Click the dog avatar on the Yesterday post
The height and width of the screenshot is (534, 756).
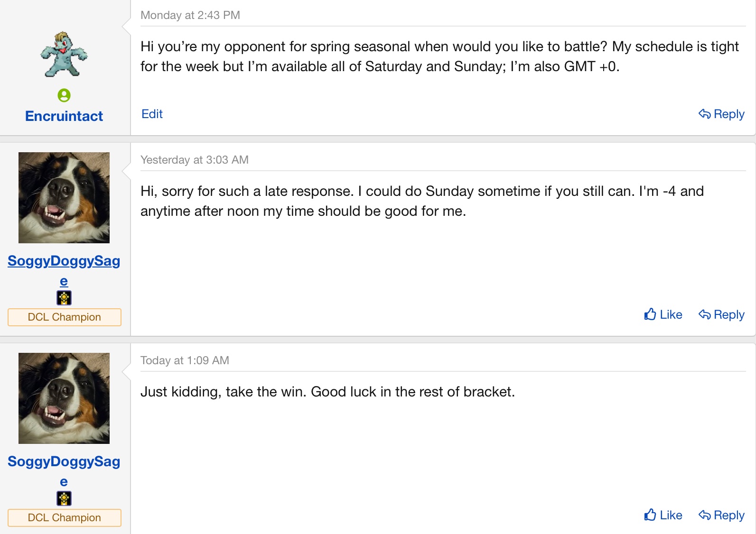(x=64, y=198)
